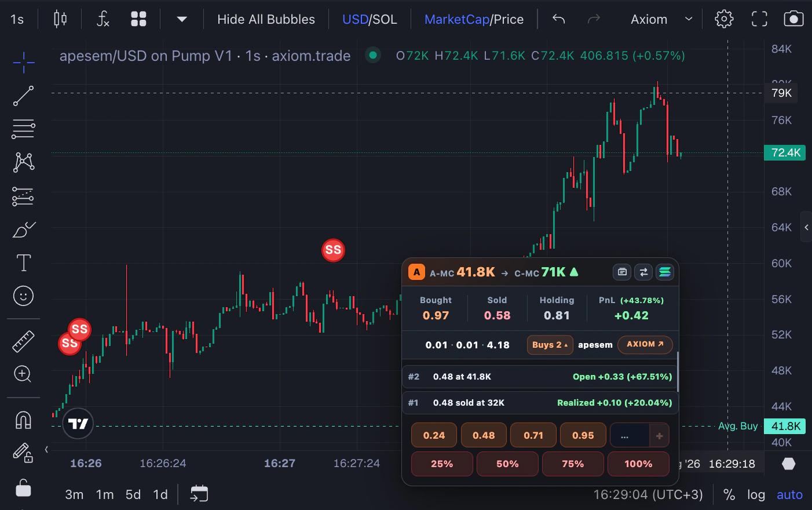Toggle Hide All Bubbles
Image resolution: width=812 pixels, height=510 pixels.
(x=266, y=19)
